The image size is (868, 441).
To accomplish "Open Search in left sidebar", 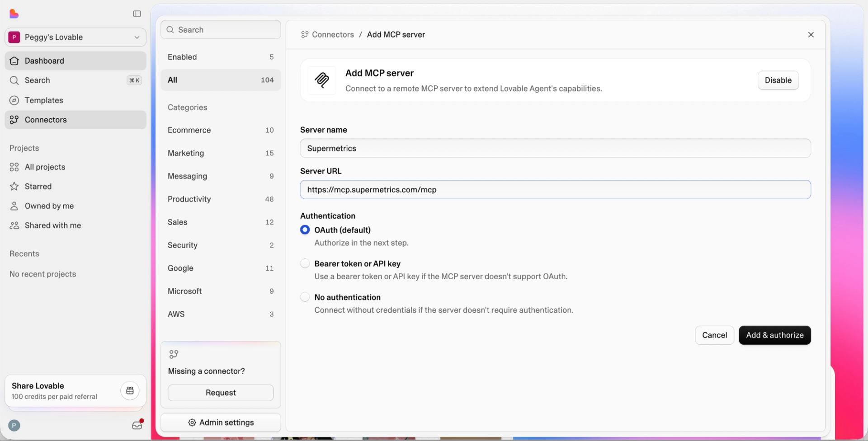I will pos(75,80).
